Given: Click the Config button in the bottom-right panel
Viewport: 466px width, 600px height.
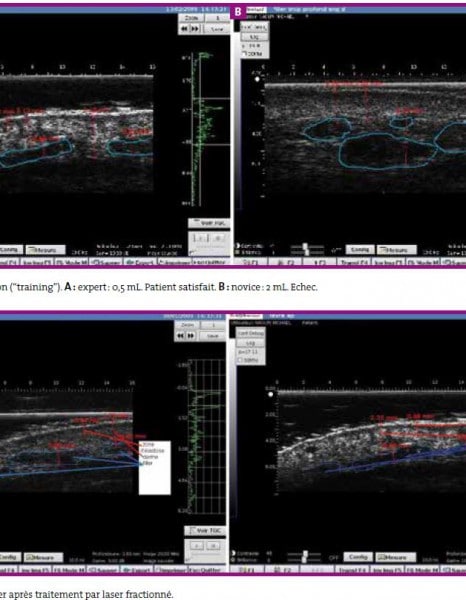Looking at the screenshot, I should coord(358,557).
